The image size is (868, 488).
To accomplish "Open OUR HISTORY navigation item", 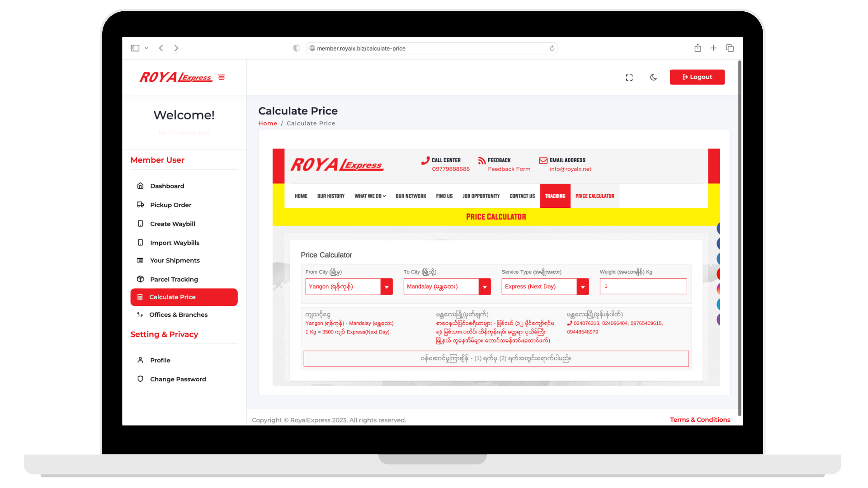I will pyautogui.click(x=331, y=196).
